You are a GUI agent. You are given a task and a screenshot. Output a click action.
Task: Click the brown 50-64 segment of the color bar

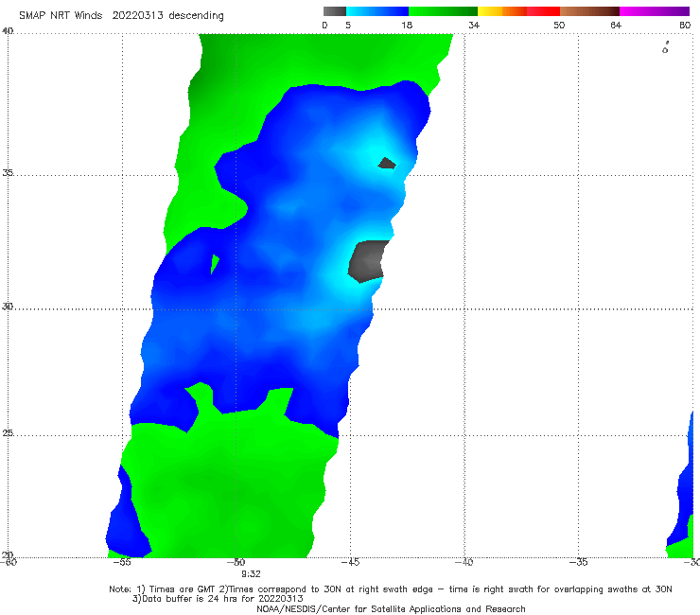coord(589,11)
